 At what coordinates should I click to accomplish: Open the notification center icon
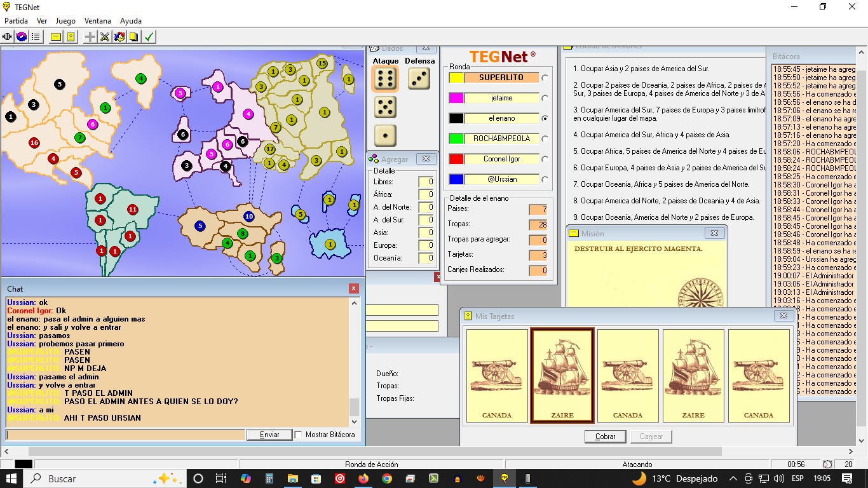(x=846, y=478)
